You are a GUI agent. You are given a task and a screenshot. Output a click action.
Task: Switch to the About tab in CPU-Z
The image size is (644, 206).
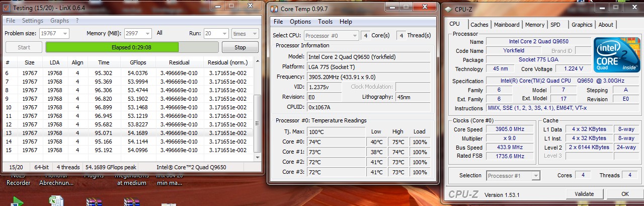(606, 25)
